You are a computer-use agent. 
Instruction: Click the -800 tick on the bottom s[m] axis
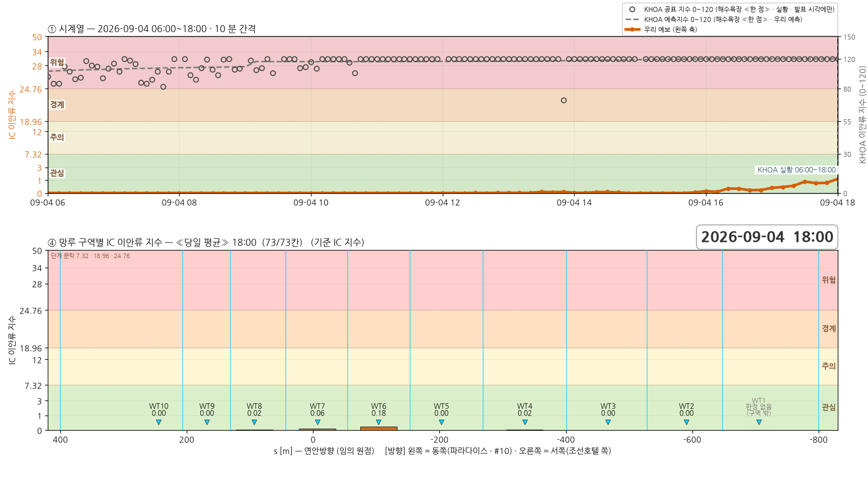coord(819,440)
